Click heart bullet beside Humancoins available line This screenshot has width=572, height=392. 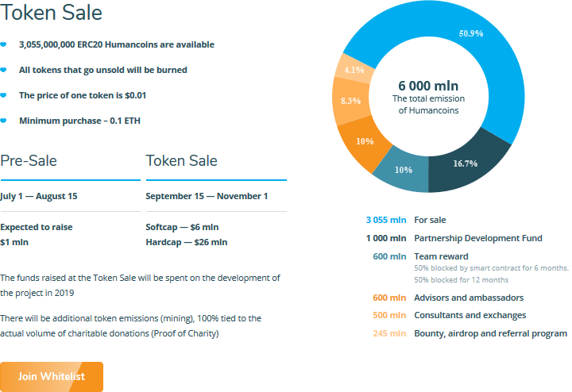coord(3,44)
